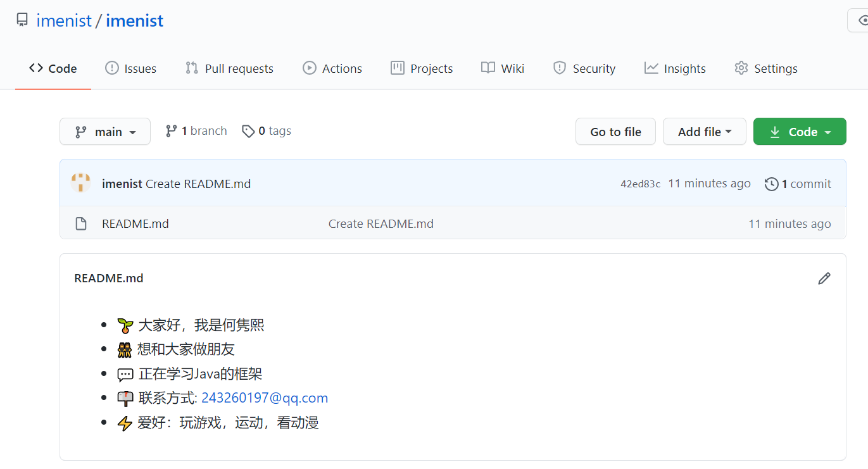Image resolution: width=868 pixels, height=469 pixels.
Task: Select the Projects tab
Action: pos(422,68)
